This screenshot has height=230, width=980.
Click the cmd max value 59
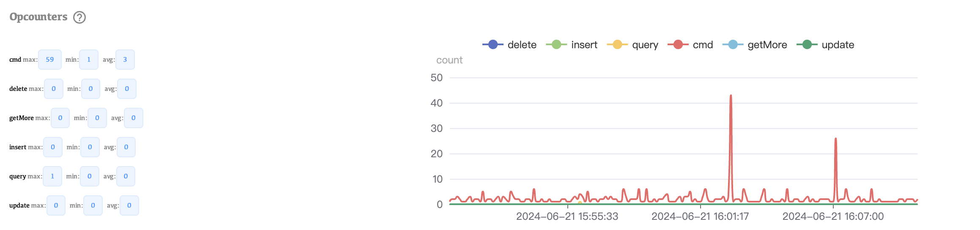pyautogui.click(x=50, y=60)
